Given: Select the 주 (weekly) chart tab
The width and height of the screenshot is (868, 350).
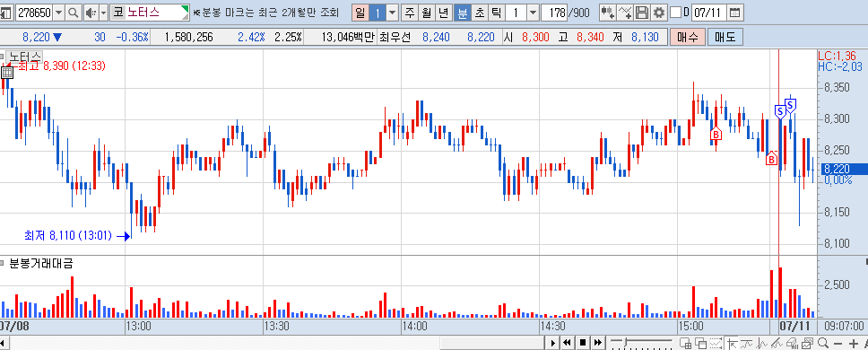Looking at the screenshot, I should tap(410, 13).
